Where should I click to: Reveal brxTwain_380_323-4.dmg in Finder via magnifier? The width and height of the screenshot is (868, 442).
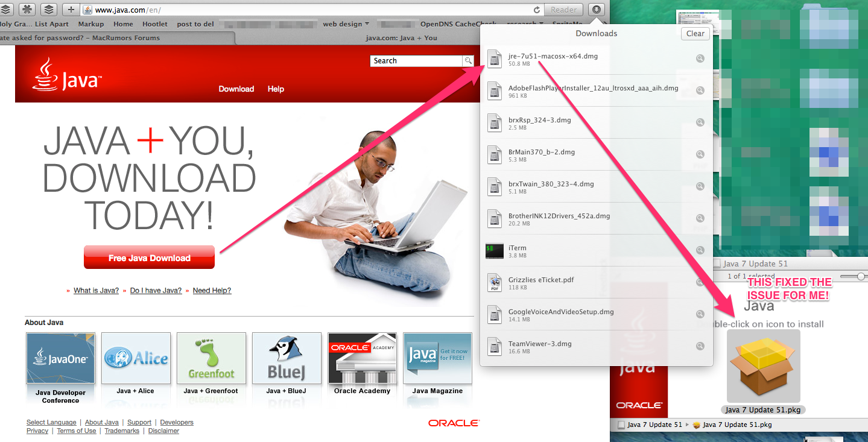(700, 186)
